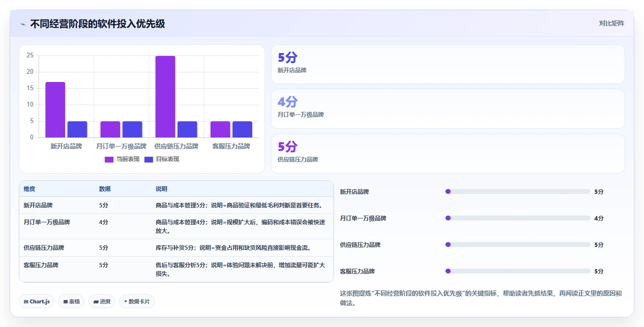Click x-axis label 供应链压力品牌 in chart
644x327 pixels.
[176, 146]
